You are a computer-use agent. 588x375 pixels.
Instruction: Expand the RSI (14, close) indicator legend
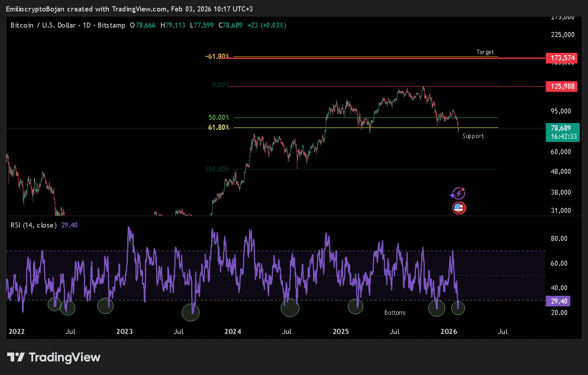coord(33,225)
